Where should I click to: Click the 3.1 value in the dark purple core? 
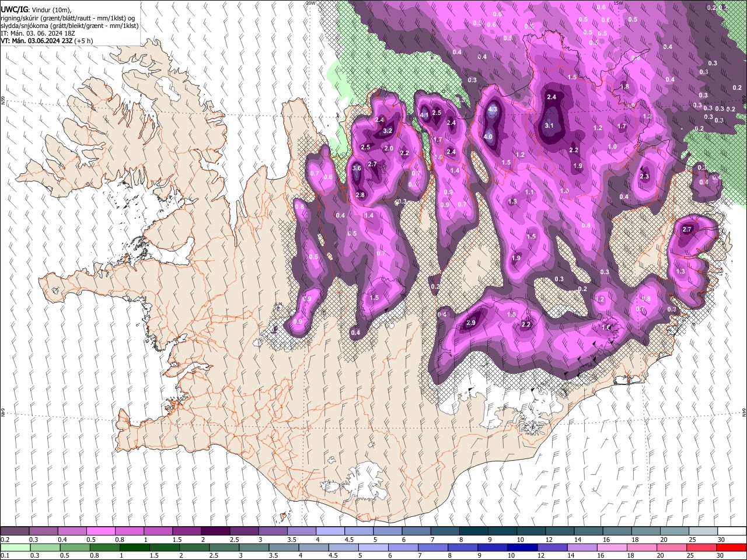tap(549, 125)
